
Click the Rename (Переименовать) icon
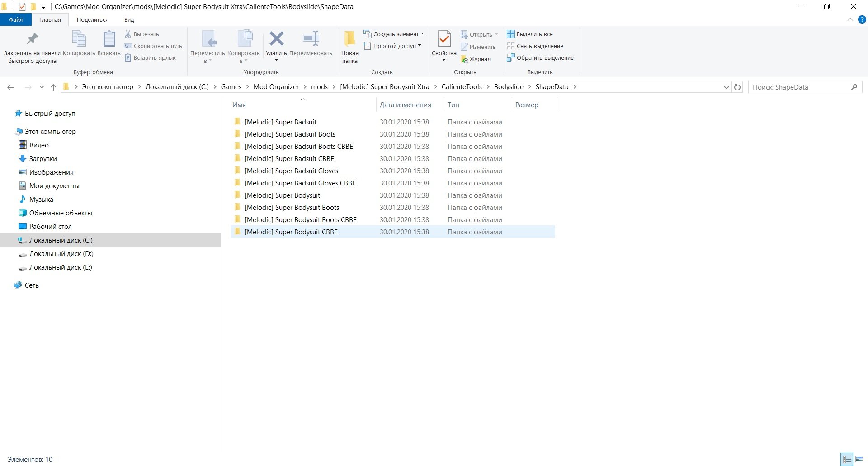click(311, 39)
